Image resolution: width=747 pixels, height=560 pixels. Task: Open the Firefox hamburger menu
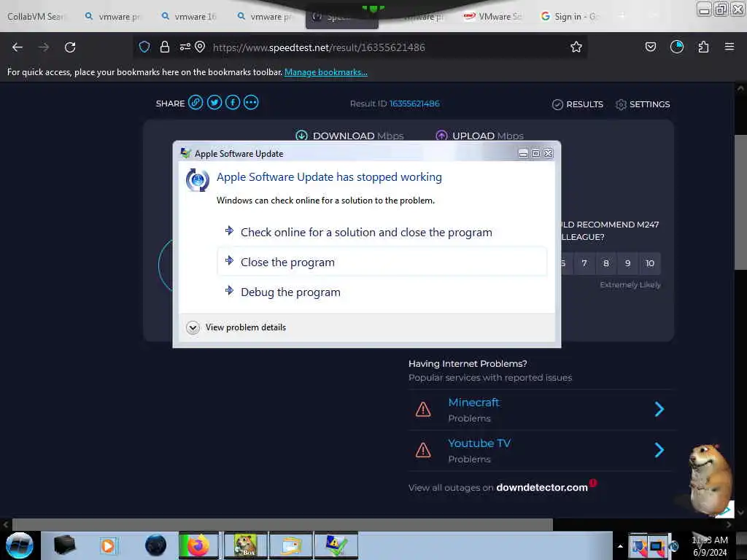tap(729, 47)
